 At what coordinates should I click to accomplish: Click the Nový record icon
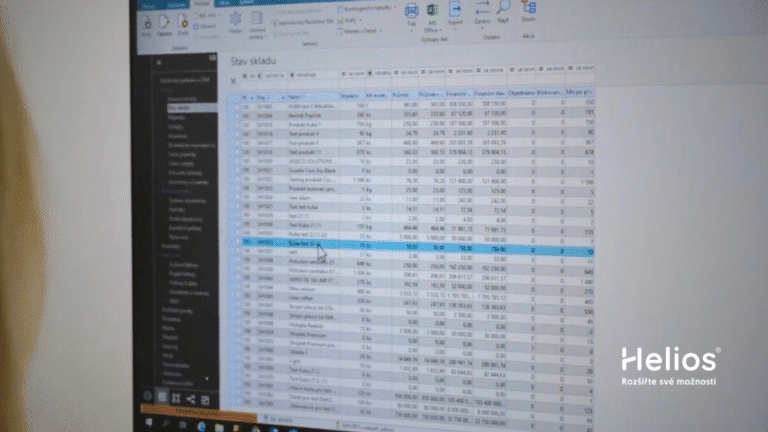[147, 24]
